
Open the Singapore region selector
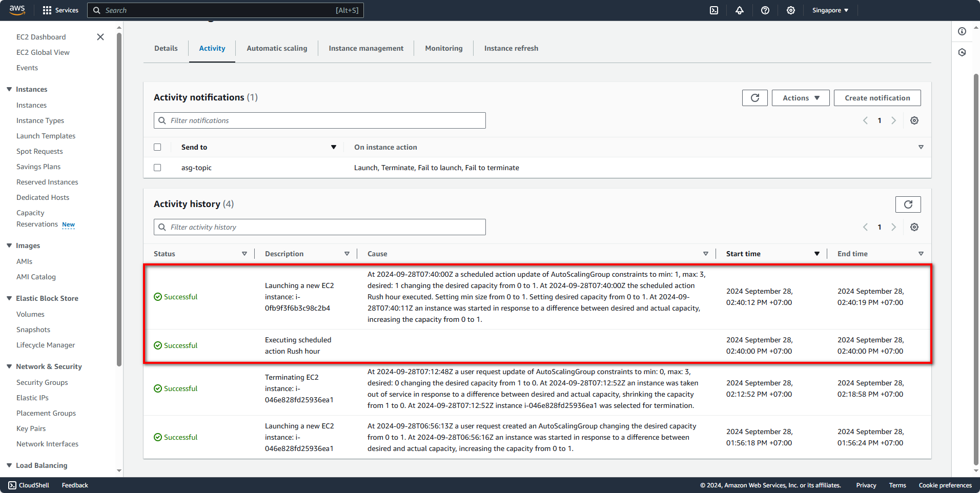(830, 10)
